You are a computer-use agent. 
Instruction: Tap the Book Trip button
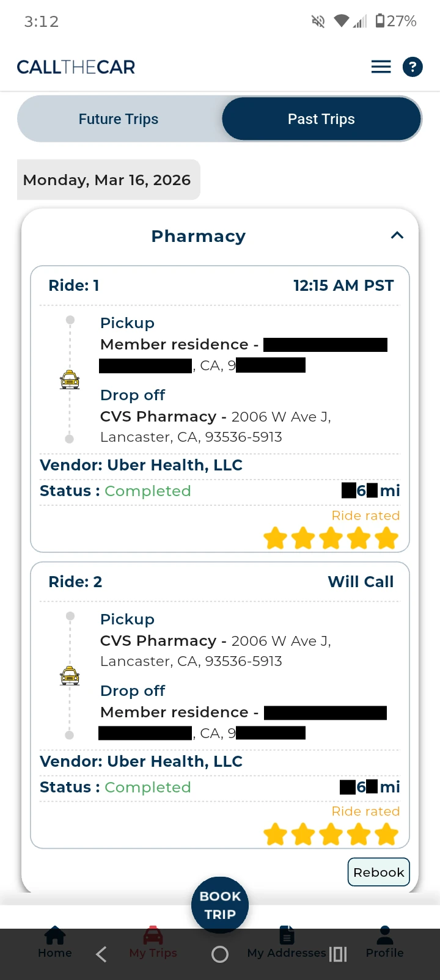(220, 905)
